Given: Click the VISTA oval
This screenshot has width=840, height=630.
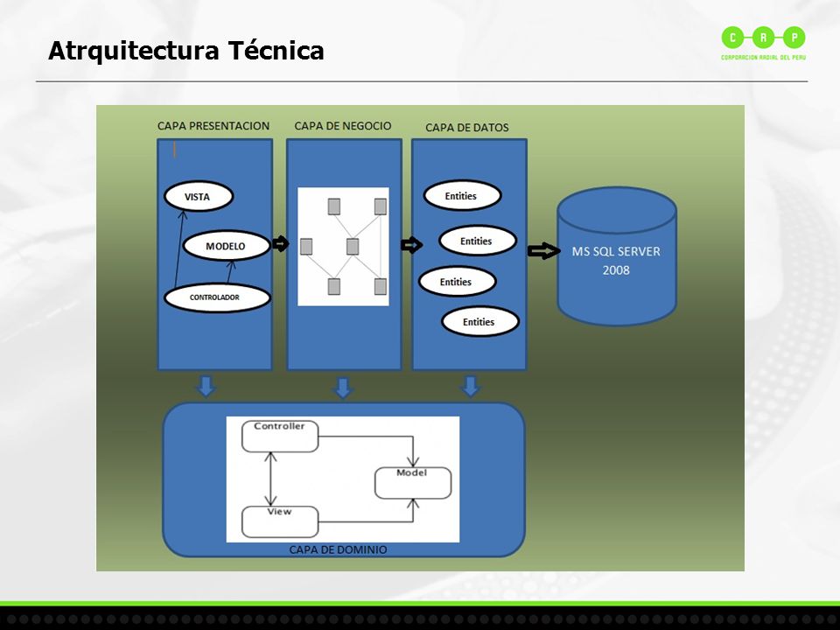Looking at the screenshot, I should point(199,196).
